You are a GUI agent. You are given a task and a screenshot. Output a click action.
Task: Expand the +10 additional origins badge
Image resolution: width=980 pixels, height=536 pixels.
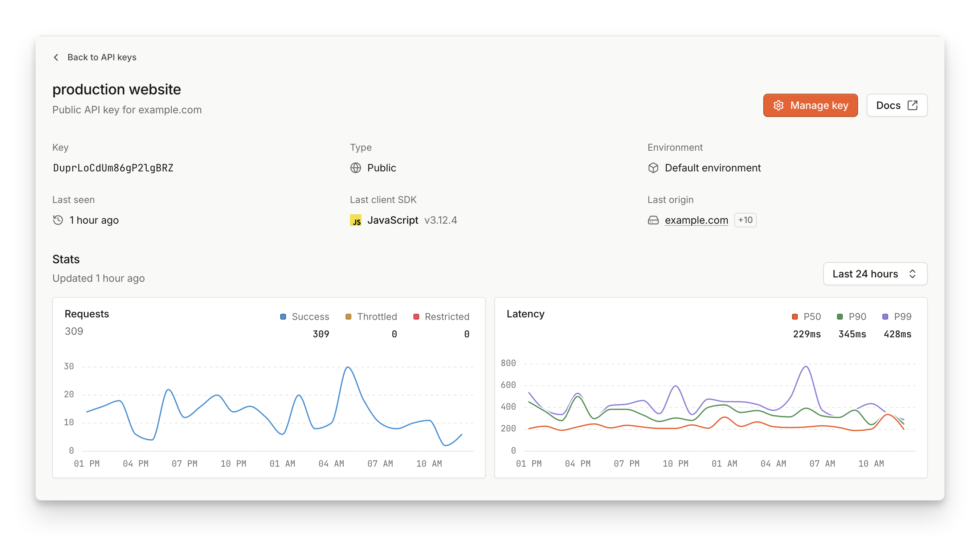745,220
